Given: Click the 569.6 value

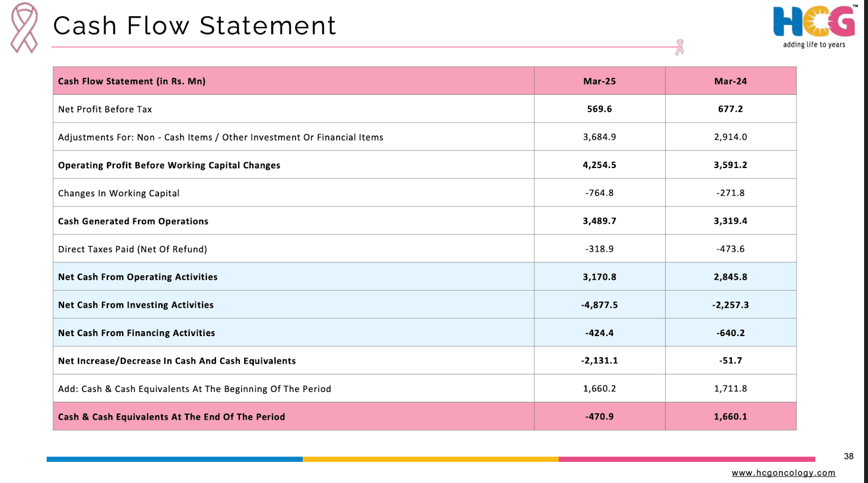Looking at the screenshot, I should [x=599, y=109].
